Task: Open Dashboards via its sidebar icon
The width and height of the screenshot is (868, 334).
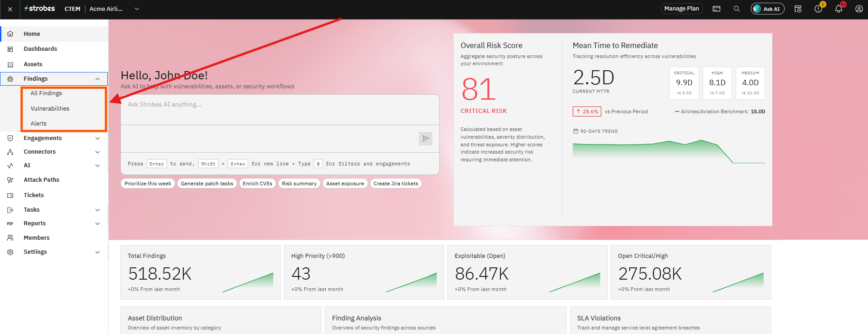Action: pos(10,49)
